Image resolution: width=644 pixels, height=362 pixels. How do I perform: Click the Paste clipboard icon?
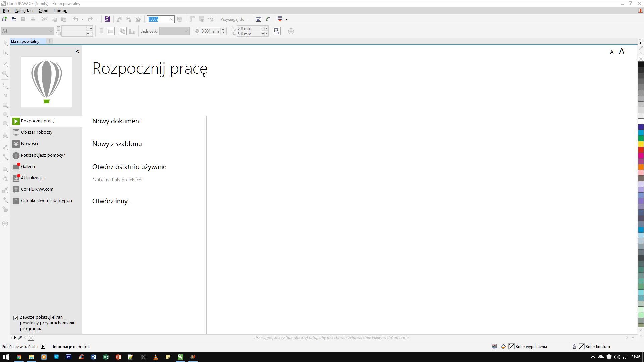point(64,19)
